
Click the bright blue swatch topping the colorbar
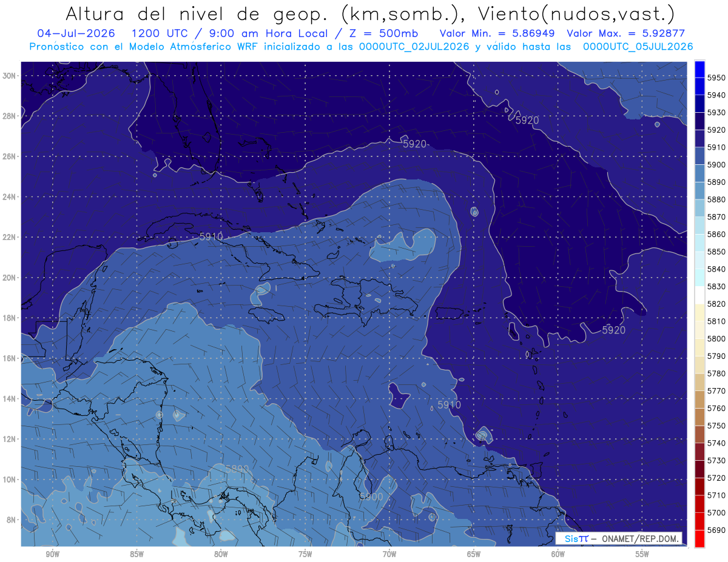pyautogui.click(x=699, y=69)
